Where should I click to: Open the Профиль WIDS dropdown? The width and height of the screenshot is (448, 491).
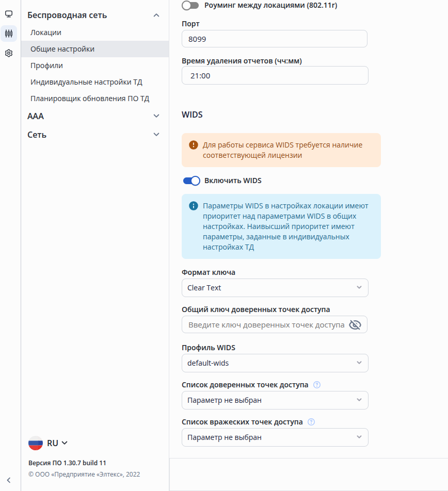[x=275, y=363]
